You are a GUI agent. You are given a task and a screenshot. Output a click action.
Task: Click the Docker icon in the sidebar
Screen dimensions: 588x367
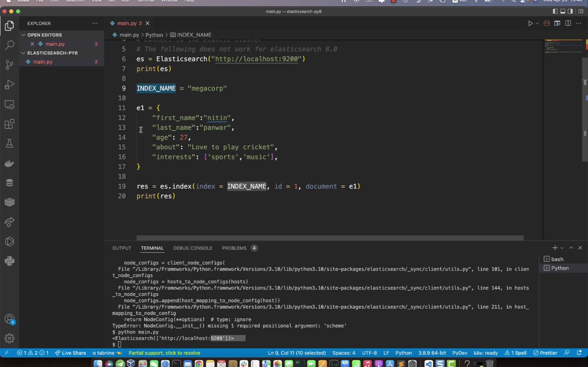(x=9, y=163)
